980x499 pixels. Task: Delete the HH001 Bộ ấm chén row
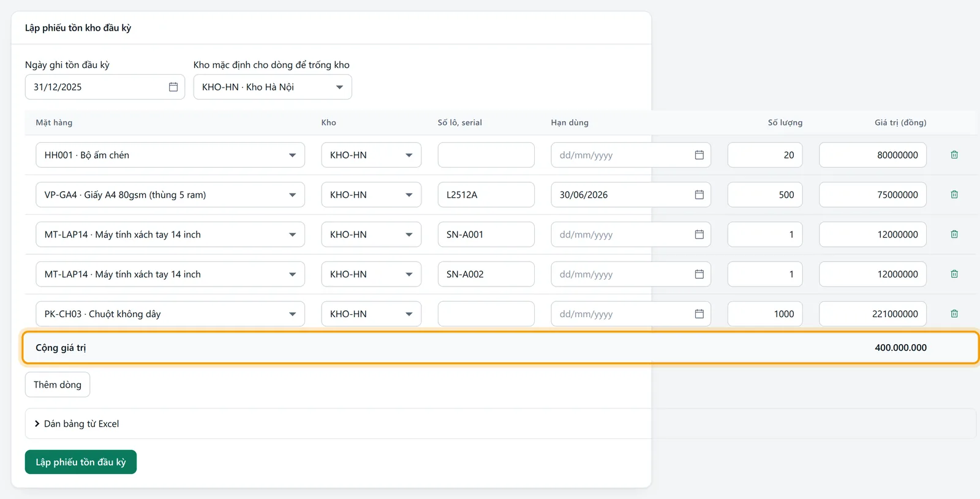coord(954,155)
